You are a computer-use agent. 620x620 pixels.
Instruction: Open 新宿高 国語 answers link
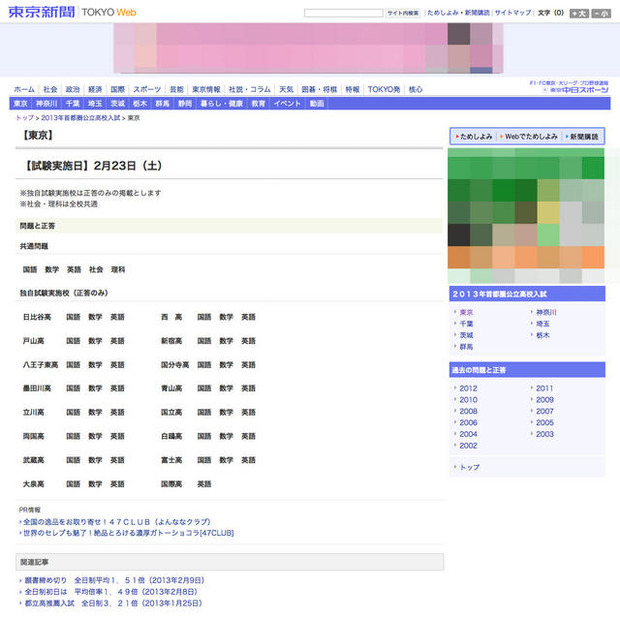[204, 341]
